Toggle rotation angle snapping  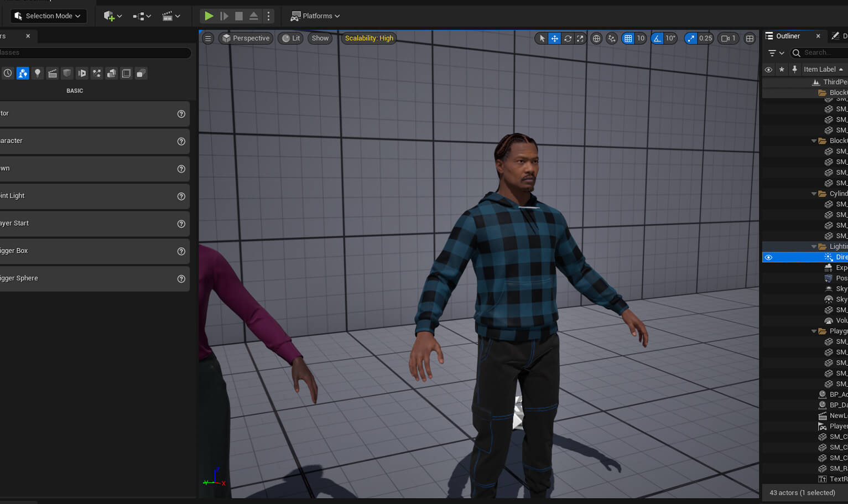click(657, 38)
